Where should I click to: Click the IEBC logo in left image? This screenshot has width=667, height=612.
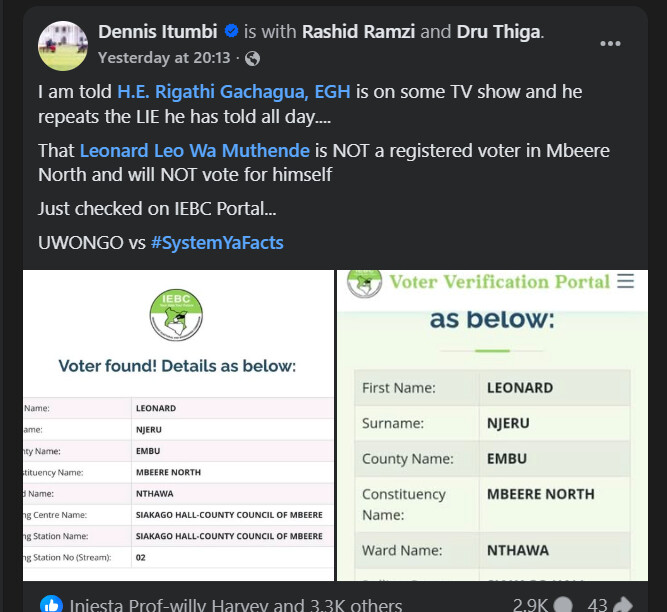tap(178, 318)
